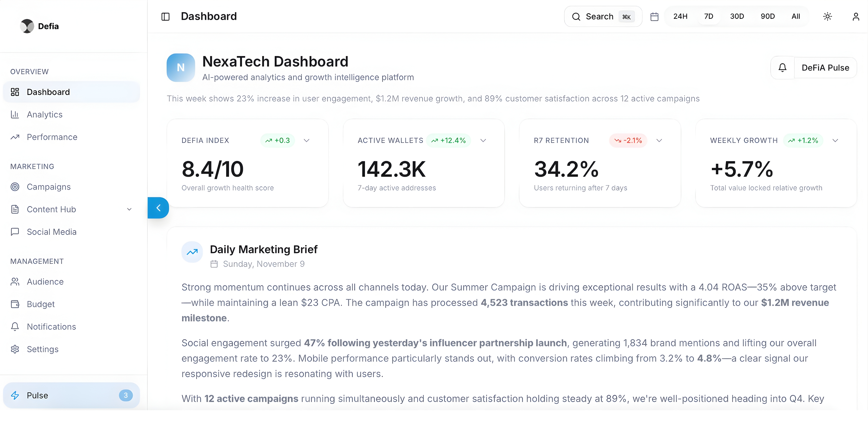
Task: Go to Analytics in sidebar
Action: click(44, 115)
